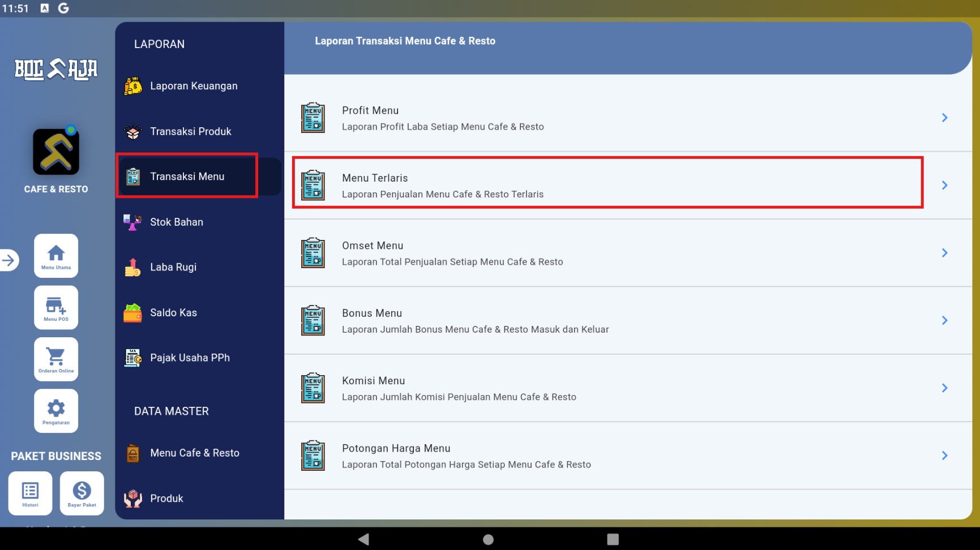Click the Menu Terlaris clipboard icon

pyautogui.click(x=313, y=185)
